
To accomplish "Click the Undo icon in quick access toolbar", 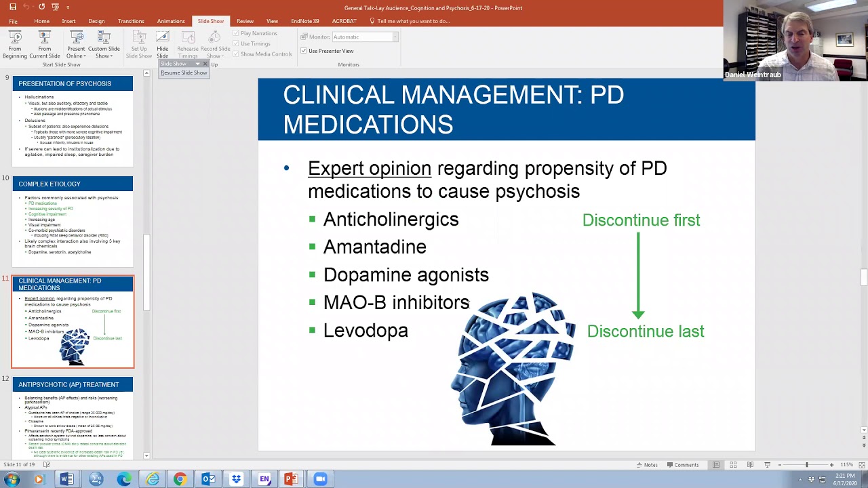I will (27, 7).
